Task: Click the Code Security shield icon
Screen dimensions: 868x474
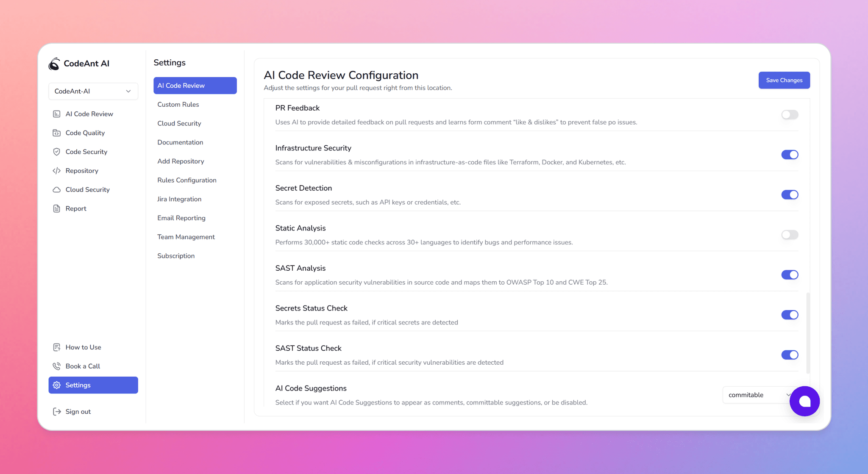Action: (57, 152)
